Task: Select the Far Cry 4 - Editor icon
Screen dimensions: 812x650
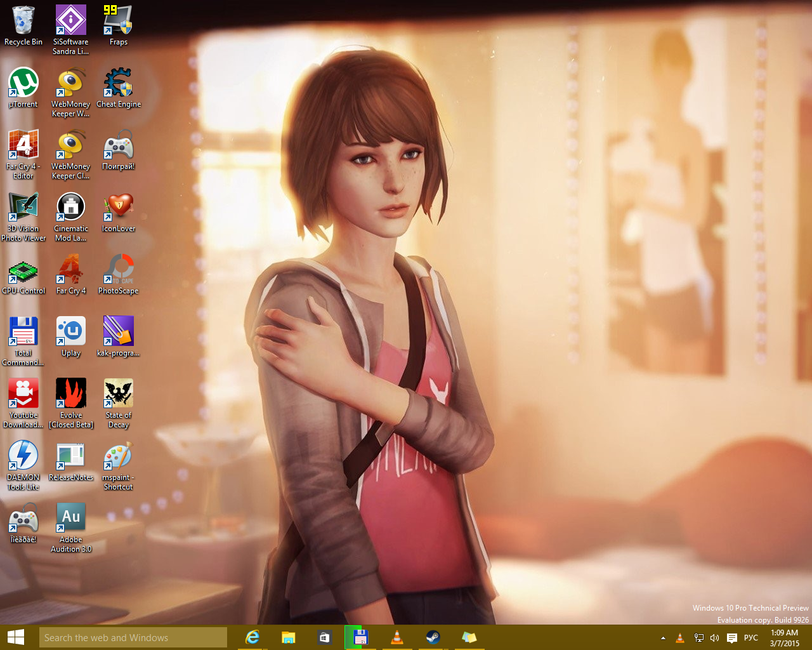Action: point(23,154)
